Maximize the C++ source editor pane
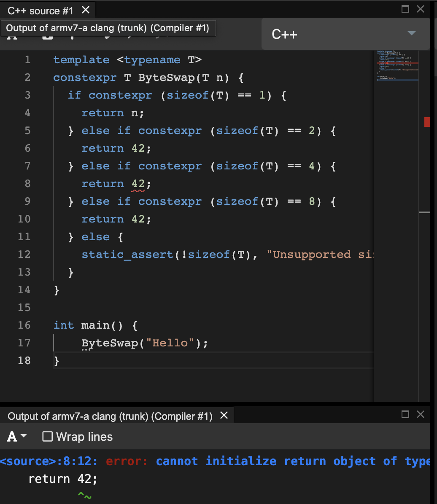 tap(405, 9)
